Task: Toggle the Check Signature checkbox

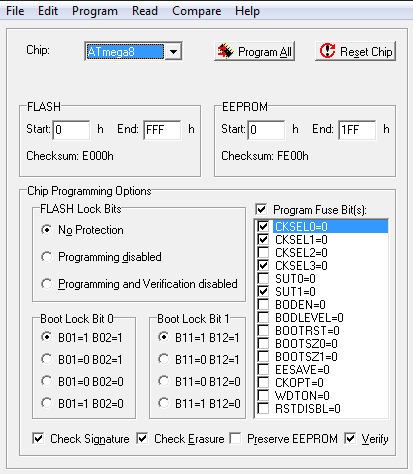Action: click(x=38, y=438)
